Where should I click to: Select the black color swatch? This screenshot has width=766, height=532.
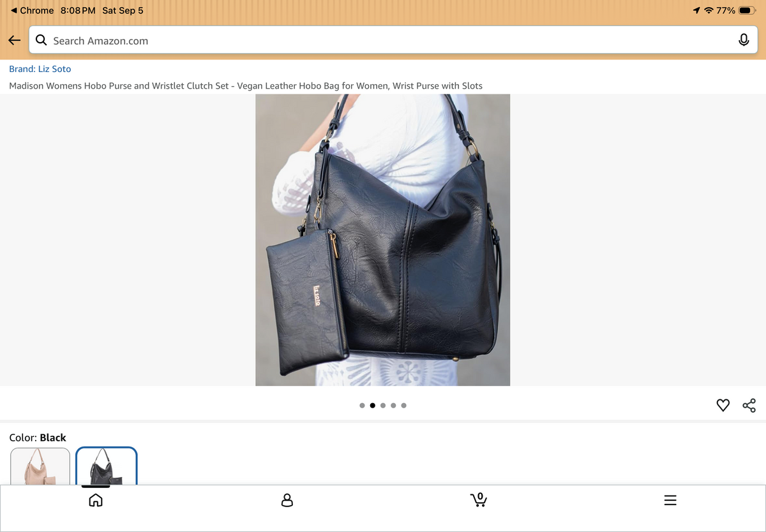pos(107,466)
